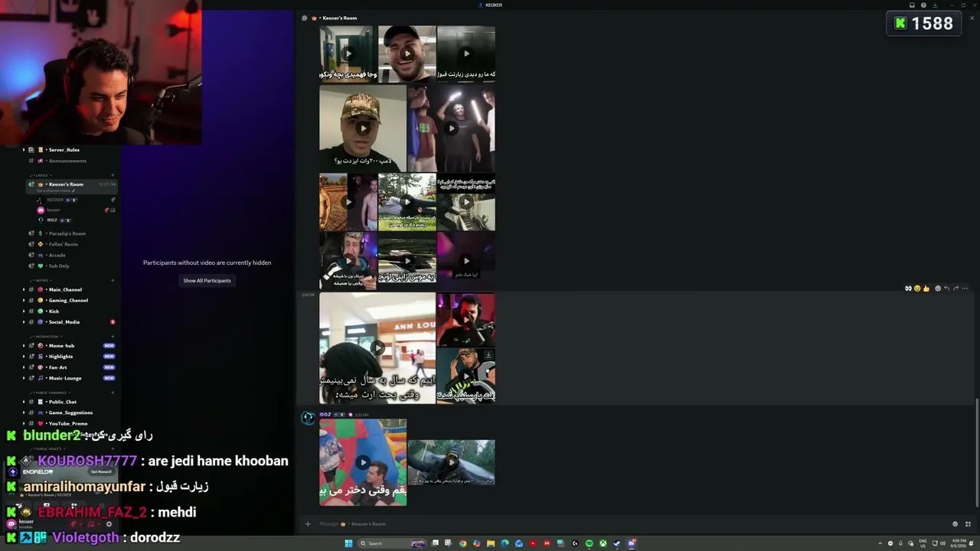Click message attachment plus button
980x551 pixels.
[308, 524]
